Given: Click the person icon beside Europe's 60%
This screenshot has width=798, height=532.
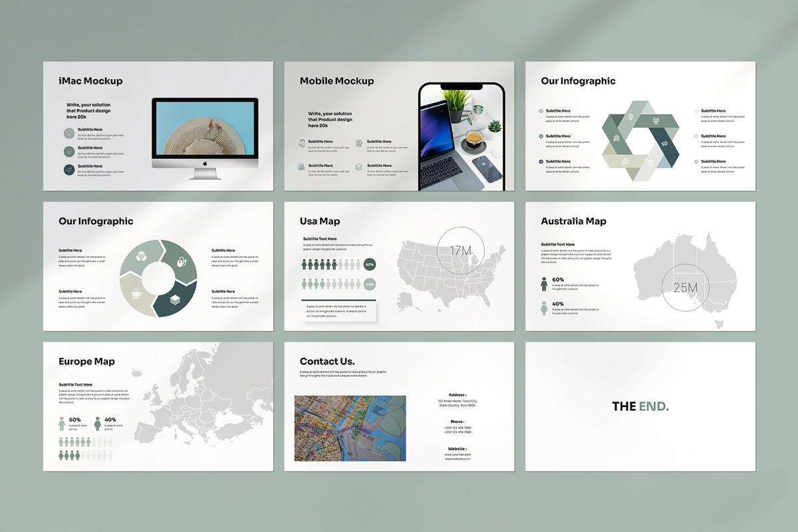Looking at the screenshot, I should (x=63, y=424).
